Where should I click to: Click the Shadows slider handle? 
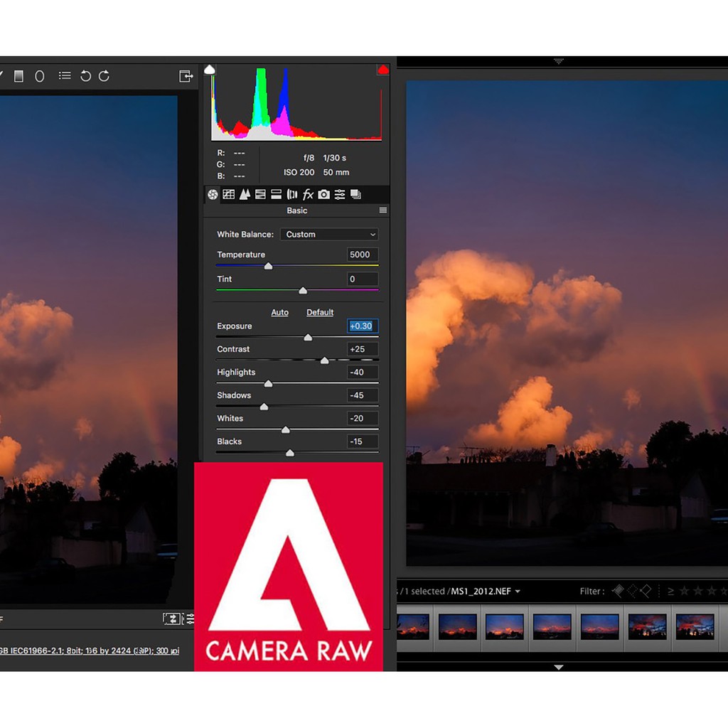(x=264, y=407)
